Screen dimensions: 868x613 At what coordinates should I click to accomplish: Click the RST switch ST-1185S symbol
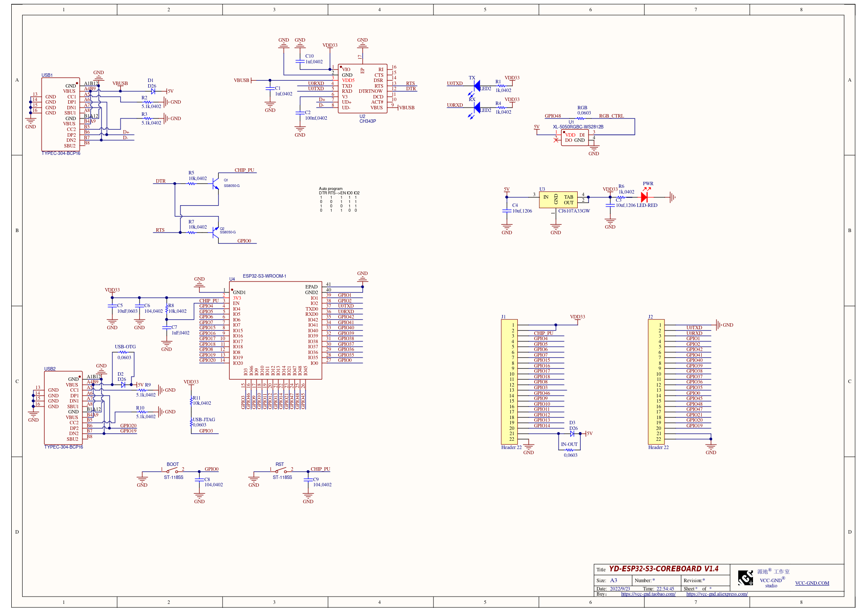coord(281,471)
